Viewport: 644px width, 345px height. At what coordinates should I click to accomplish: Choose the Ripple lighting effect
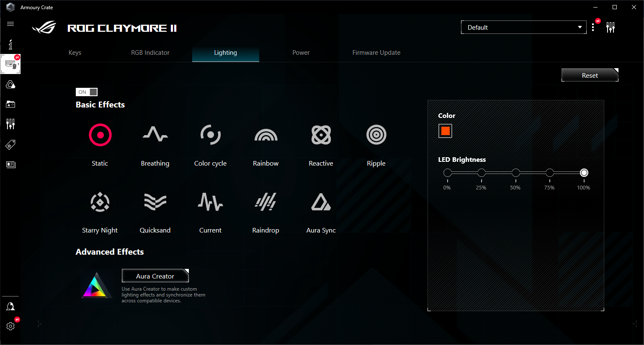376,135
